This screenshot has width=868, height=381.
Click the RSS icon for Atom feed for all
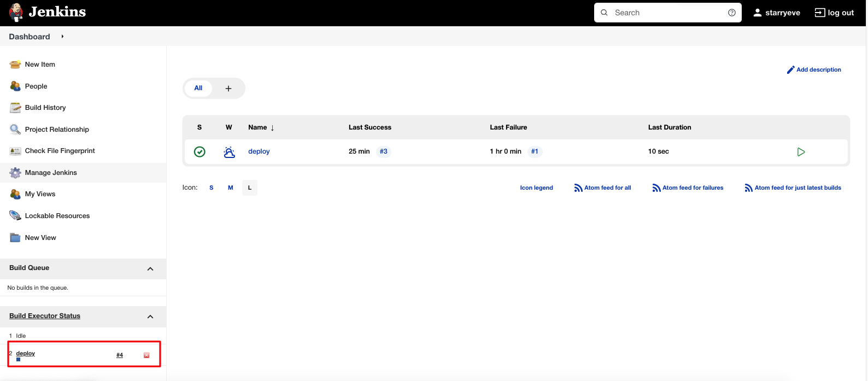point(578,188)
